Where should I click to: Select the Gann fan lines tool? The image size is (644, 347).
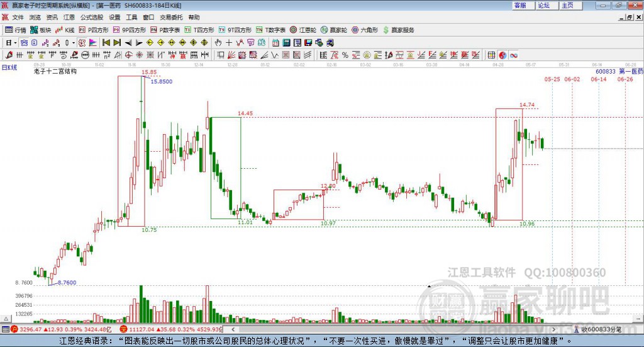point(231,55)
